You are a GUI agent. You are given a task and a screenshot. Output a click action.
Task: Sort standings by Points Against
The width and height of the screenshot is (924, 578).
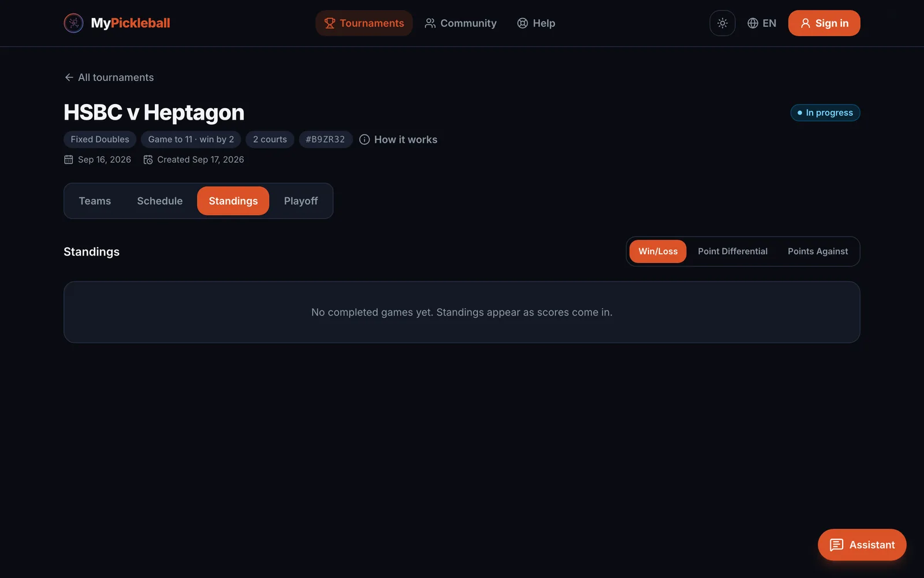click(x=818, y=251)
